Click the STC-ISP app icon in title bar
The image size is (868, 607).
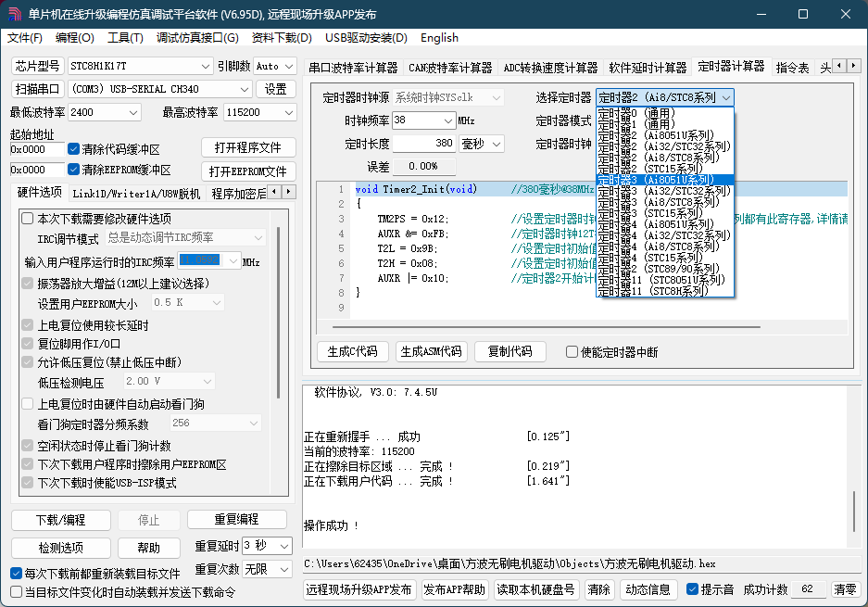(x=16, y=14)
